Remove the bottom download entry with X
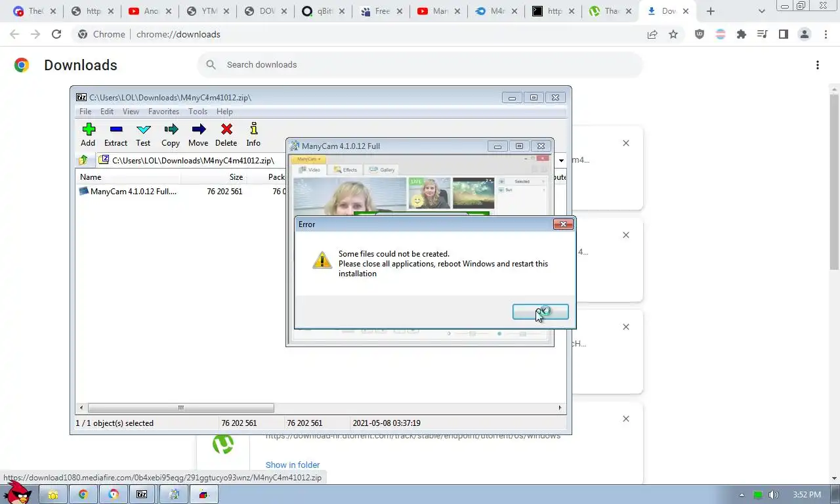This screenshot has height=504, width=840. click(x=626, y=419)
